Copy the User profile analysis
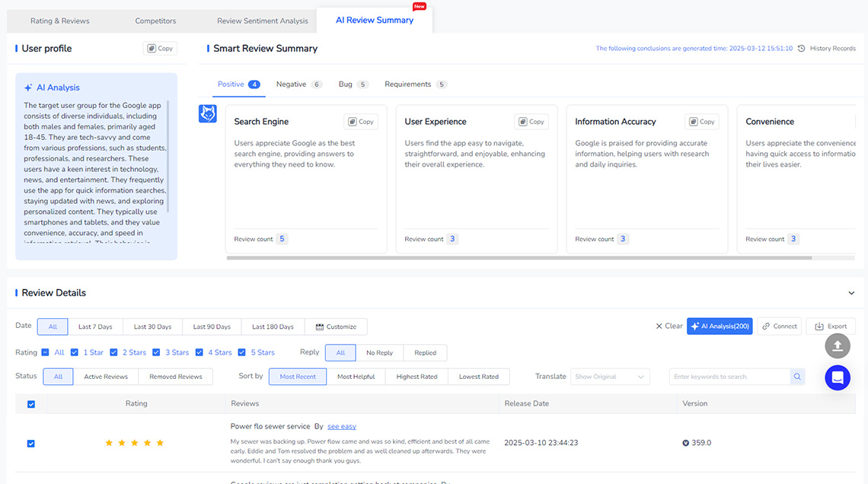 [160, 49]
